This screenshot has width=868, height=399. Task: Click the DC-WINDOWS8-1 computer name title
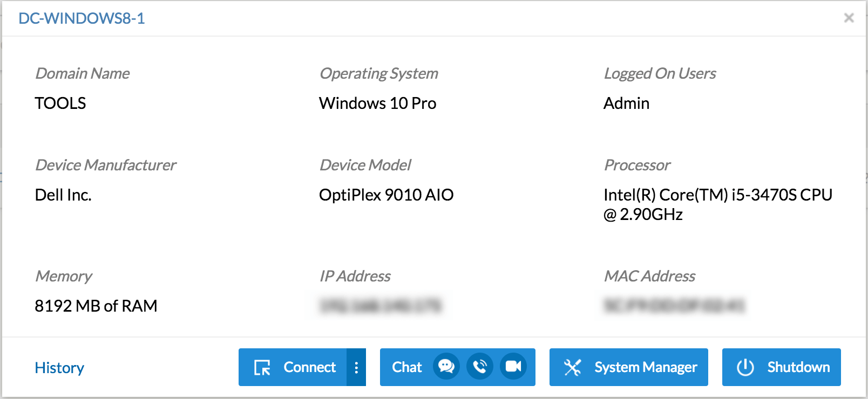82,18
